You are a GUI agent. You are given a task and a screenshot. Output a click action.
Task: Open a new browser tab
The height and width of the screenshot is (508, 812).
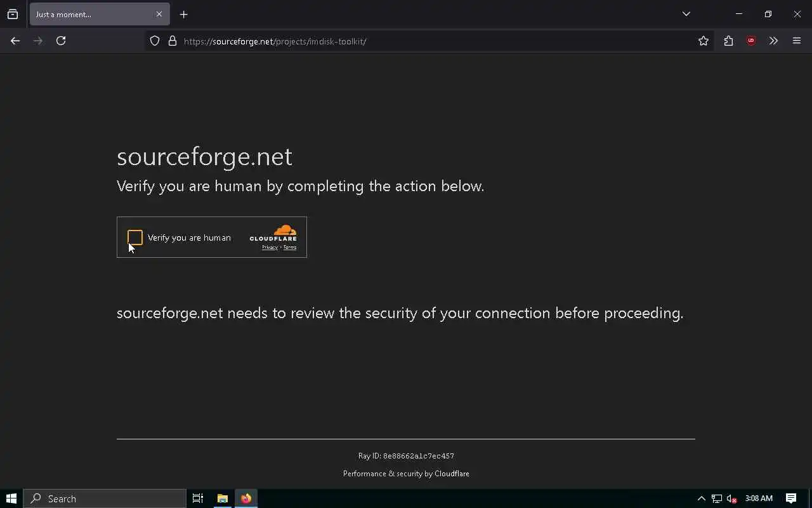tap(184, 14)
